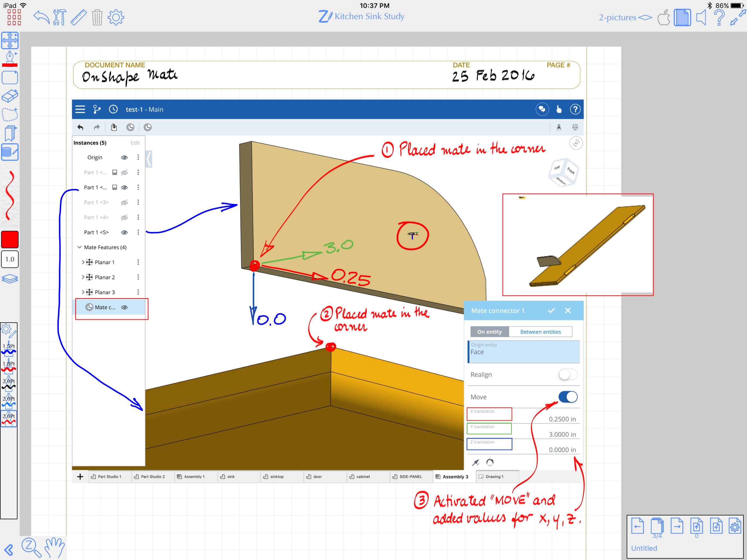Expand the Planar 1 mate
747x560 pixels.
click(x=83, y=262)
